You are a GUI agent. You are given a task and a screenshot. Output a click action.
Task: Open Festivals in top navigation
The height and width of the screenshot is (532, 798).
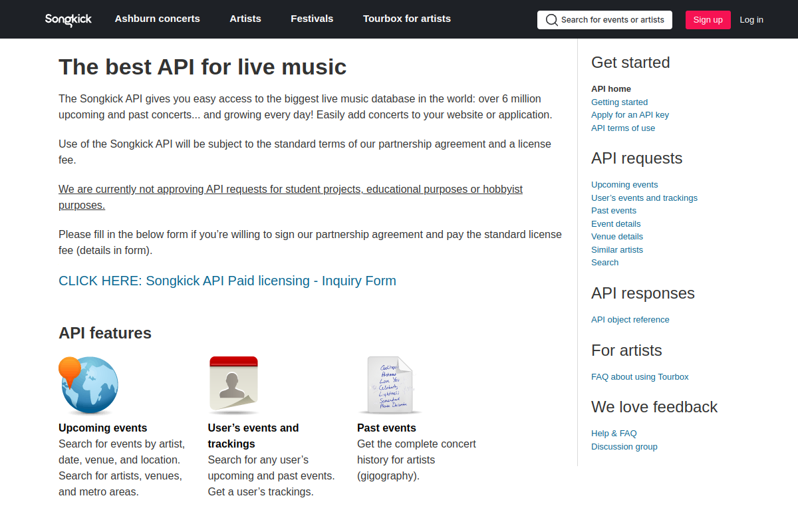(312, 19)
